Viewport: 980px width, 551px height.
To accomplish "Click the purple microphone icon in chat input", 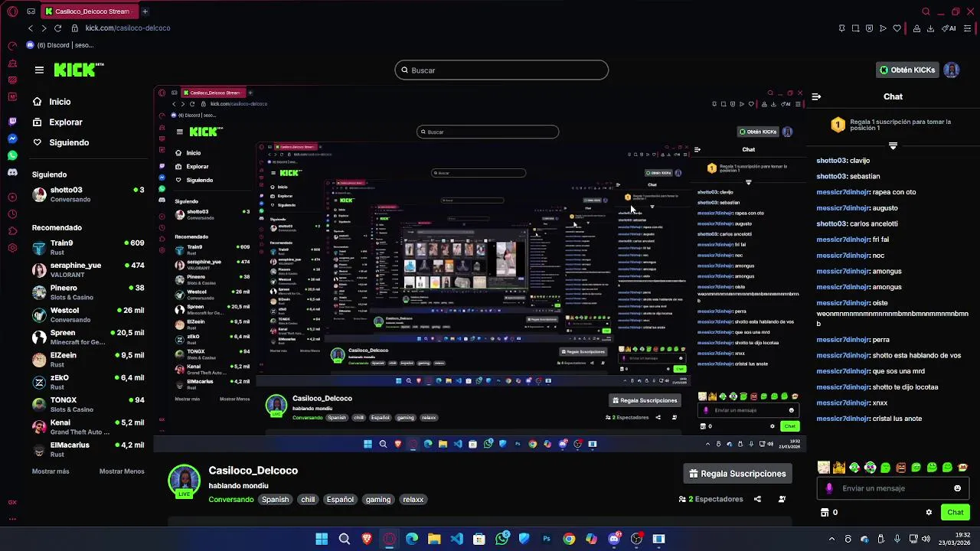I will (x=829, y=488).
